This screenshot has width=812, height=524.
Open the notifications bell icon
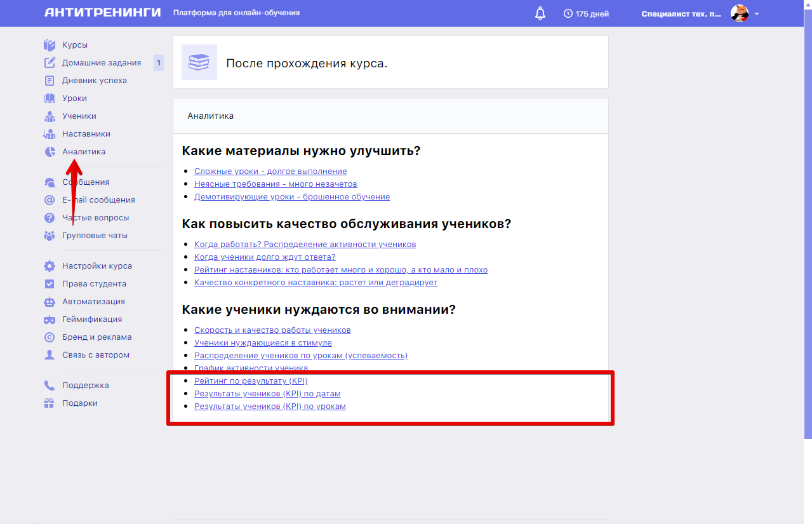click(540, 13)
